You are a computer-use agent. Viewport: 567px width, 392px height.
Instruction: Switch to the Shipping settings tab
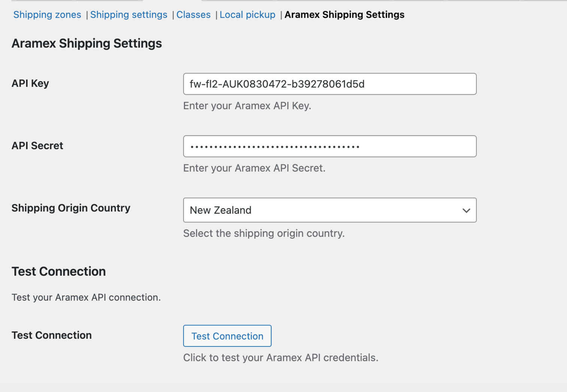[128, 15]
